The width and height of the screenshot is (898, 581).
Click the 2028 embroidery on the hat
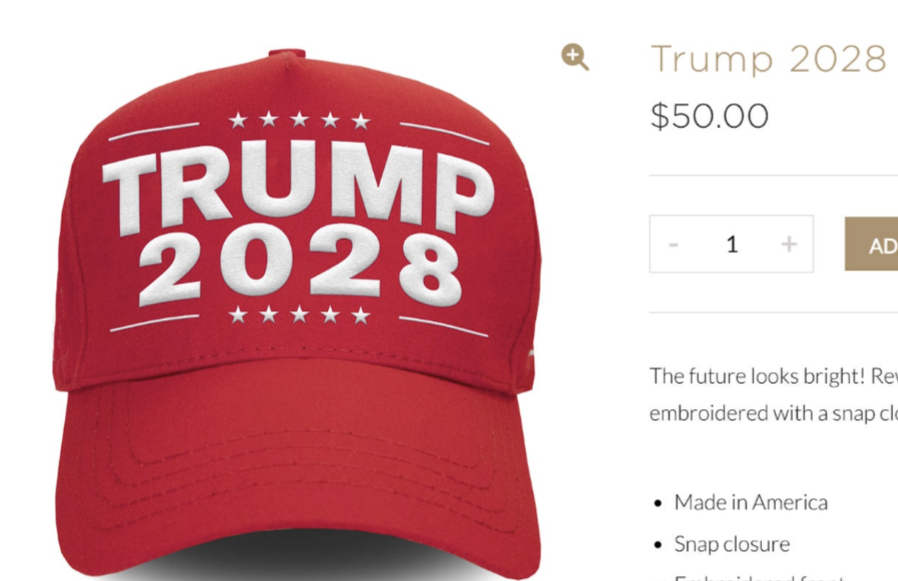click(x=300, y=267)
